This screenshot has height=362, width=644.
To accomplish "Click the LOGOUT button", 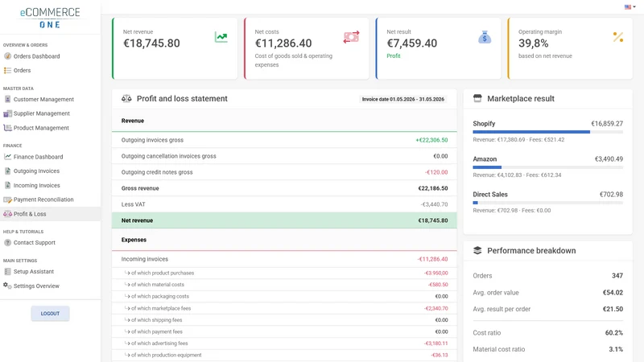I will pyautogui.click(x=50, y=314).
